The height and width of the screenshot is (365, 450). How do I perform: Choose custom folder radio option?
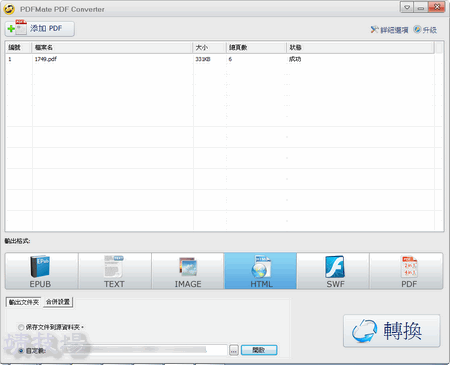point(21,351)
